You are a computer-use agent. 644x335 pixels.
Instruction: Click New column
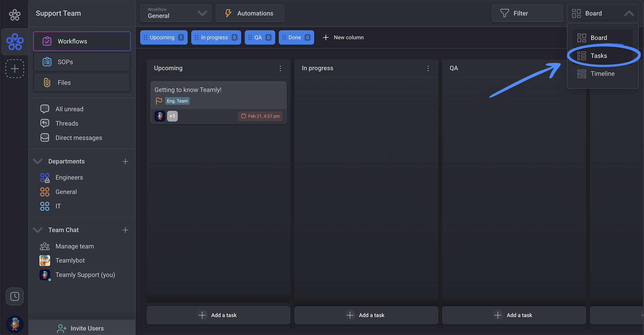tap(343, 38)
